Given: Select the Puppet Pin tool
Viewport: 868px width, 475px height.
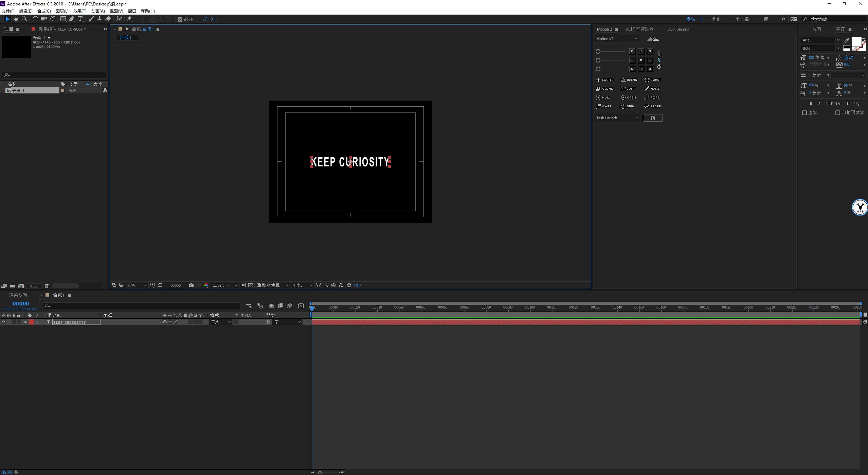Looking at the screenshot, I should click(129, 19).
